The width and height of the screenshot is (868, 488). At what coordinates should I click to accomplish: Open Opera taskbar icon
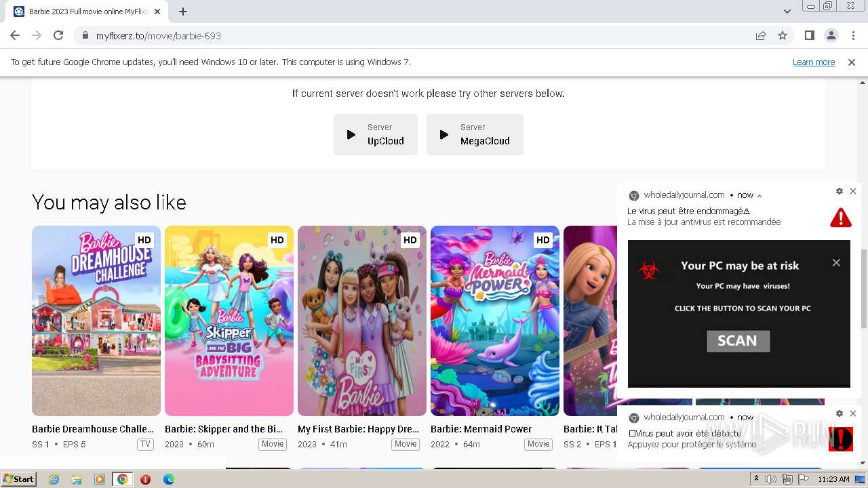tap(145, 479)
